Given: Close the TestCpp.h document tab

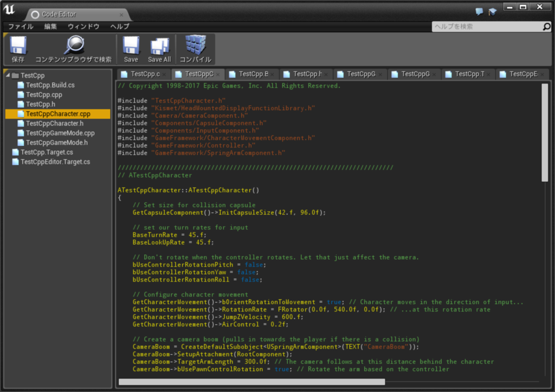Looking at the screenshot, I should coord(326,74).
